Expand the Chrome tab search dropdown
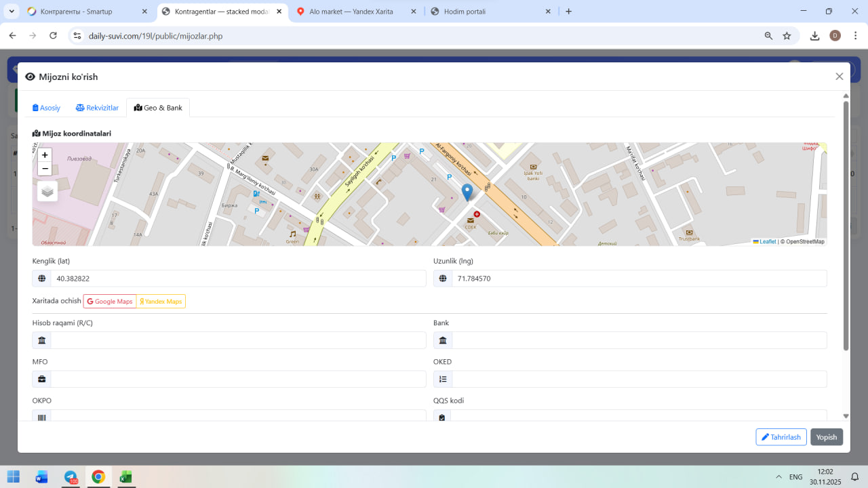 click(x=12, y=12)
